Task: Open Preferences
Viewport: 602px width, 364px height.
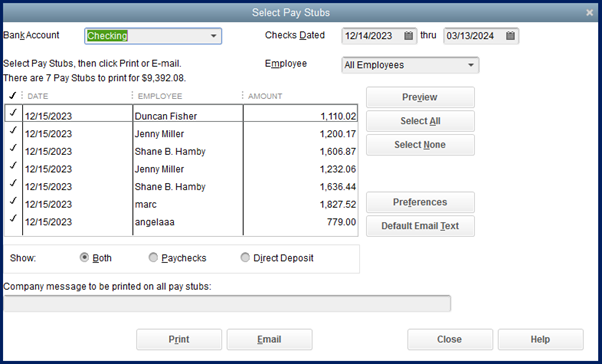Action: [x=420, y=202]
